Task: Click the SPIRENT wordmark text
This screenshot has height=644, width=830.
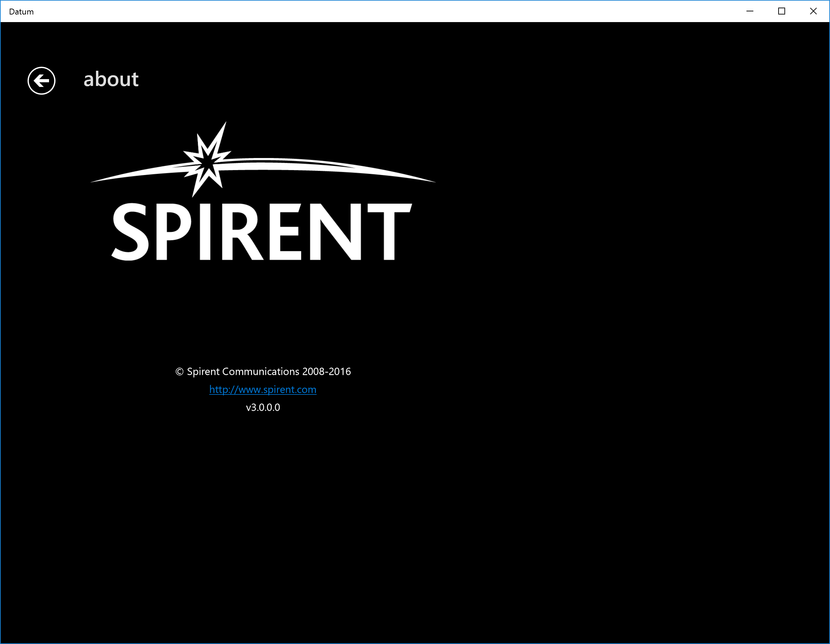Action: (x=261, y=232)
